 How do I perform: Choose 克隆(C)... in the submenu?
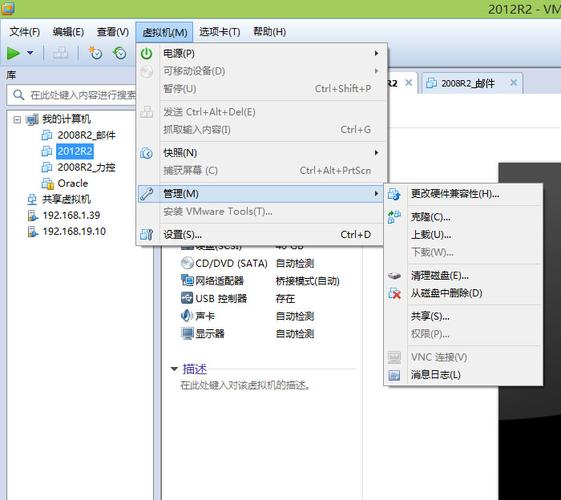(463, 217)
